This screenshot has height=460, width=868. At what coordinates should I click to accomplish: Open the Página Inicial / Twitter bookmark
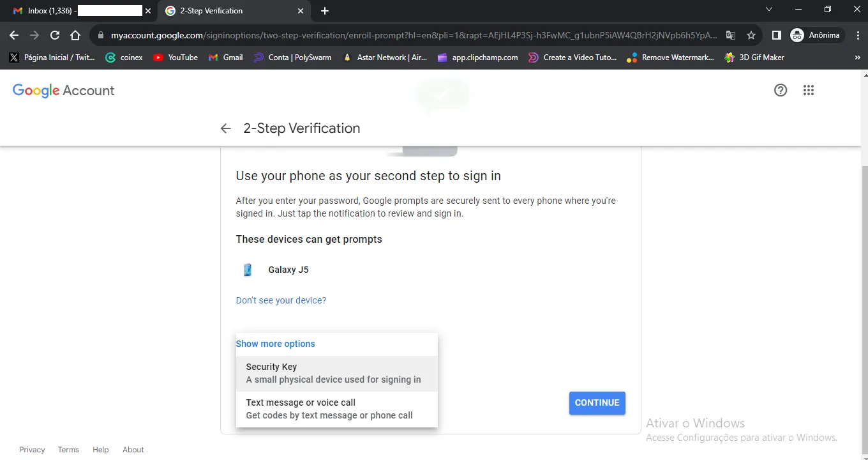click(x=52, y=57)
